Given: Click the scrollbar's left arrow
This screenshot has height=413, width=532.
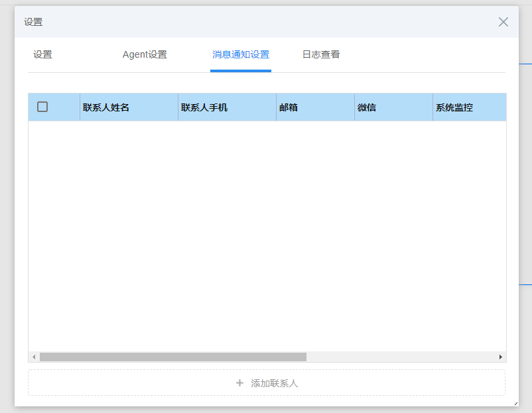Looking at the screenshot, I should pyautogui.click(x=34, y=357).
